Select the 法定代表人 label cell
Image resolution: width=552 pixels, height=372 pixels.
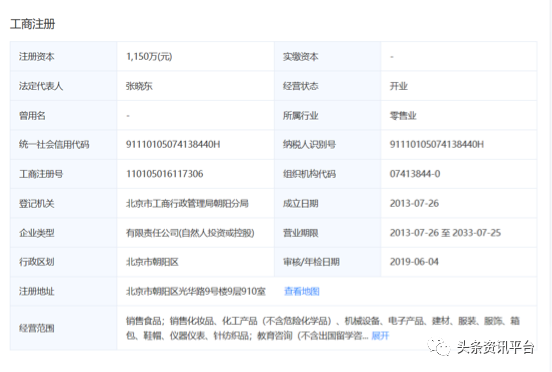click(x=63, y=86)
